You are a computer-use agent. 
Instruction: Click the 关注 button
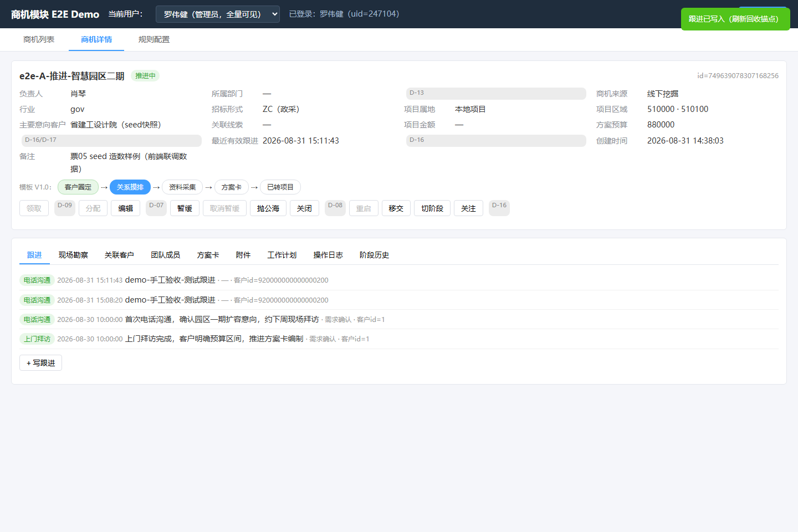click(x=469, y=208)
